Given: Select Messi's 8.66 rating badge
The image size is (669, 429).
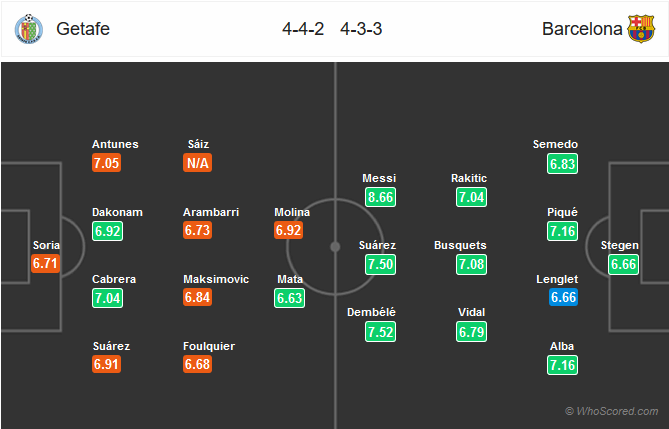Looking at the screenshot, I should pos(380,197).
